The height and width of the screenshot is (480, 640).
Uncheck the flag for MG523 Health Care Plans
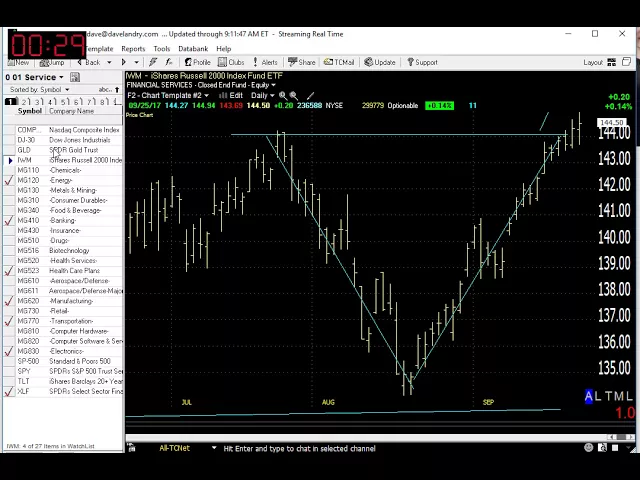tap(9, 271)
